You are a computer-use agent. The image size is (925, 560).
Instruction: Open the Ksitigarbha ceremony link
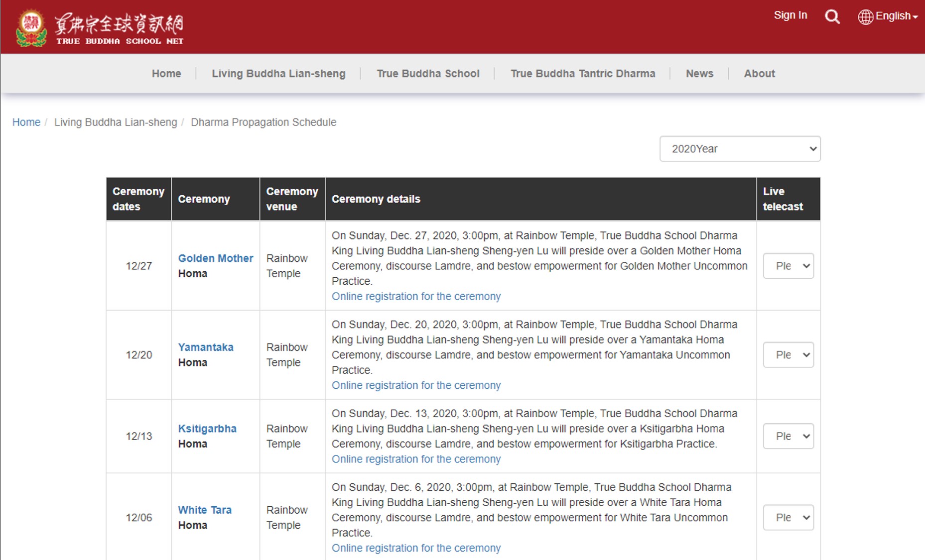pos(207,429)
